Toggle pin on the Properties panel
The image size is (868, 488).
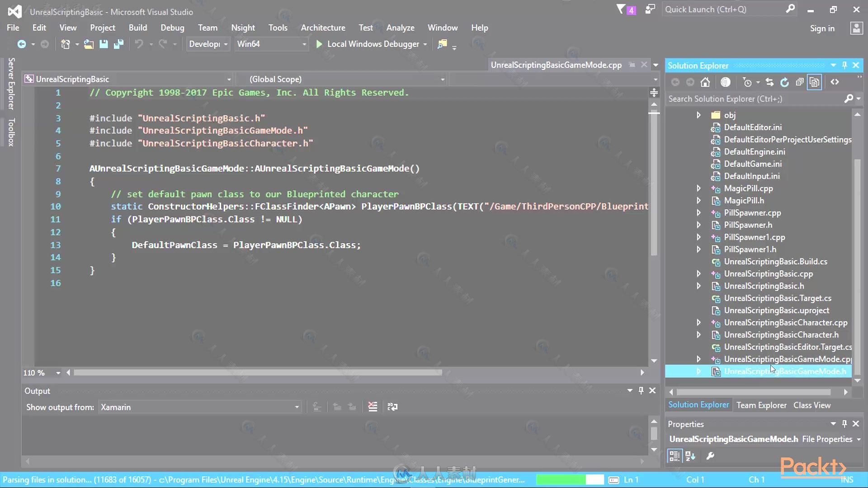coord(844,424)
